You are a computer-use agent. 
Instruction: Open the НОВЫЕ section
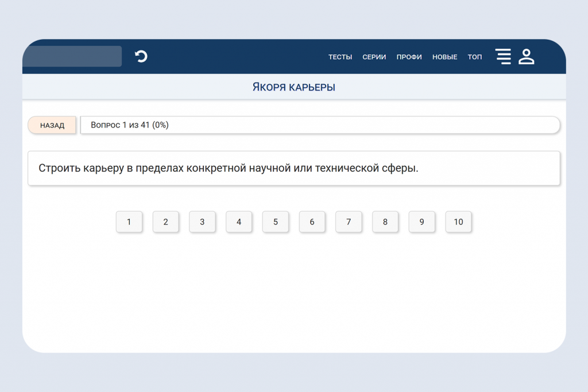pyautogui.click(x=445, y=57)
